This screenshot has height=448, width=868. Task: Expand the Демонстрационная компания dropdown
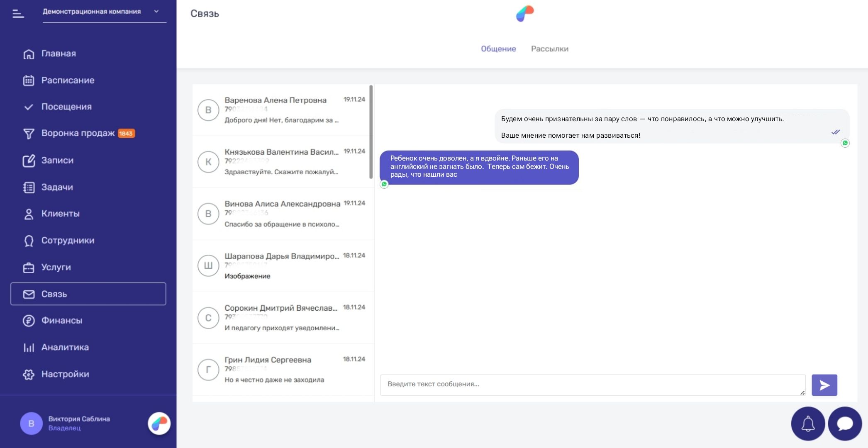(x=156, y=12)
